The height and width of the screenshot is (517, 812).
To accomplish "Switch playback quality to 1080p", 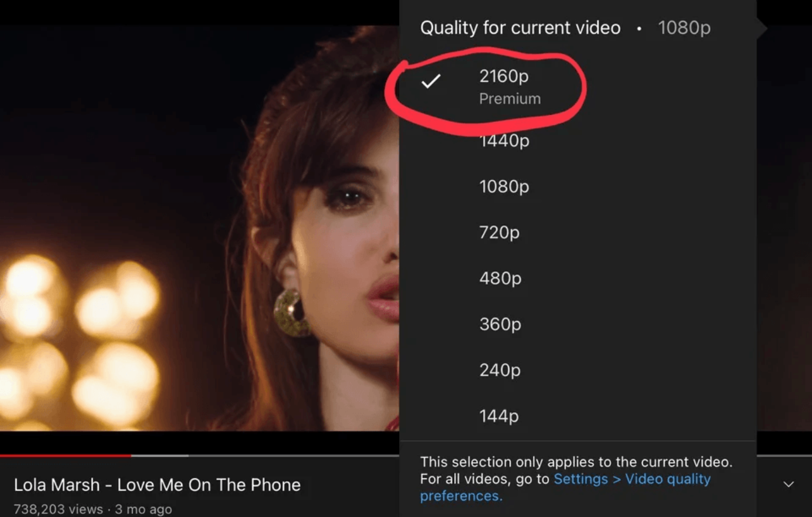I will (x=503, y=186).
